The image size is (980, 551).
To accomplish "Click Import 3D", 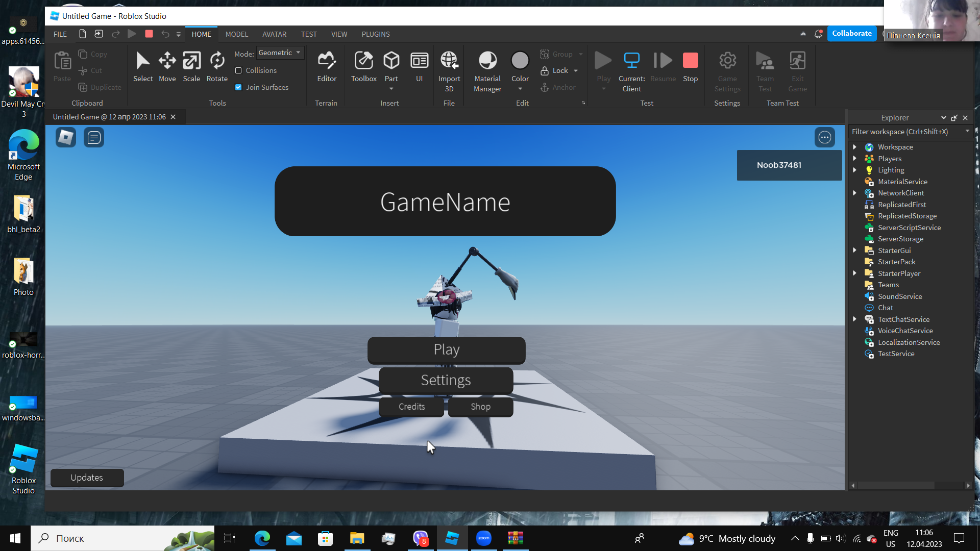I will pos(449,71).
